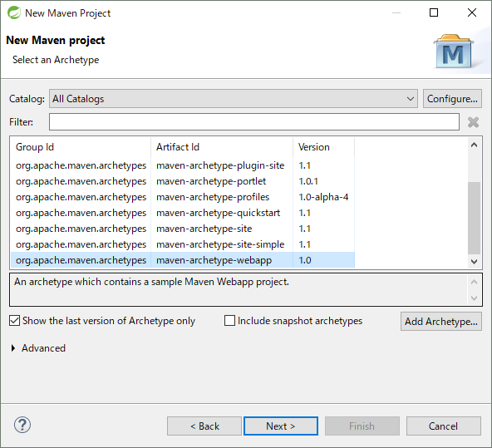Click description box scroll up arrow
Image resolution: width=492 pixels, height=448 pixels.
[x=474, y=282]
